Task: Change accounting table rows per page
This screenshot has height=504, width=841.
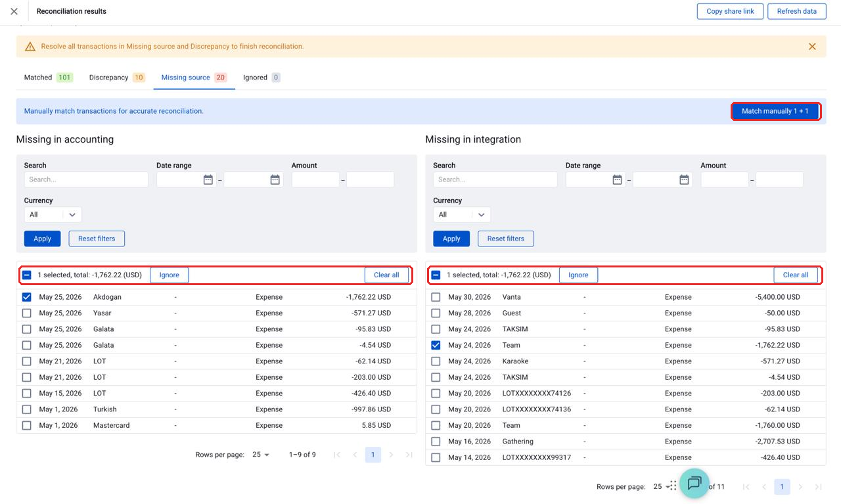Action: (261, 455)
